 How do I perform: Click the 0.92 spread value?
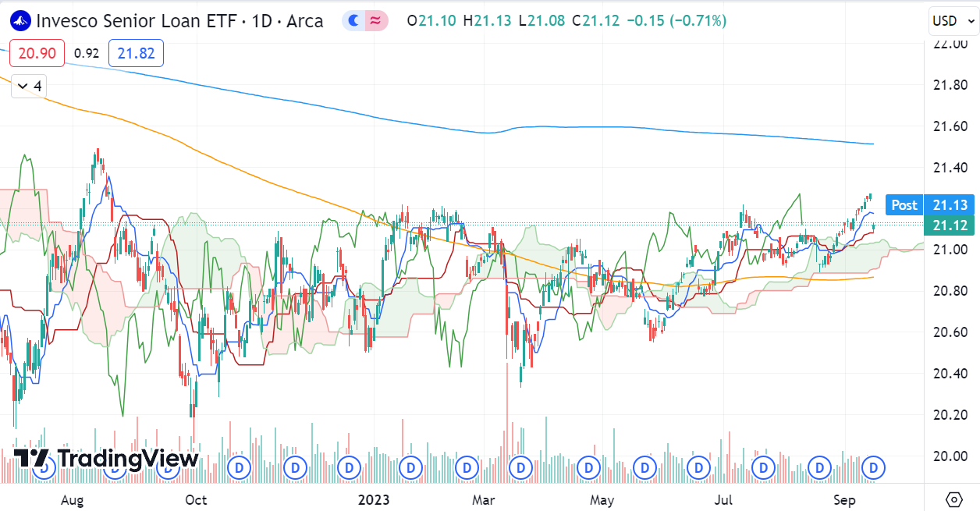pos(86,53)
